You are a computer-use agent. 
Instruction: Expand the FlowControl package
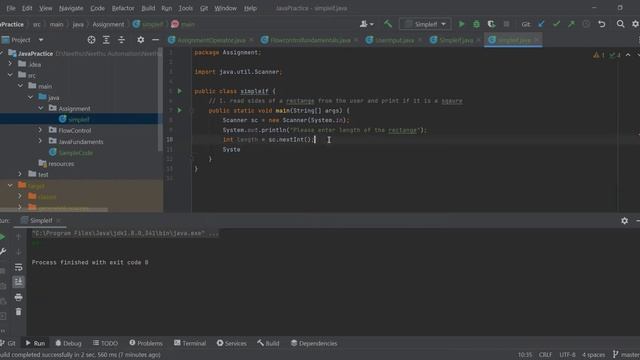coord(40,130)
